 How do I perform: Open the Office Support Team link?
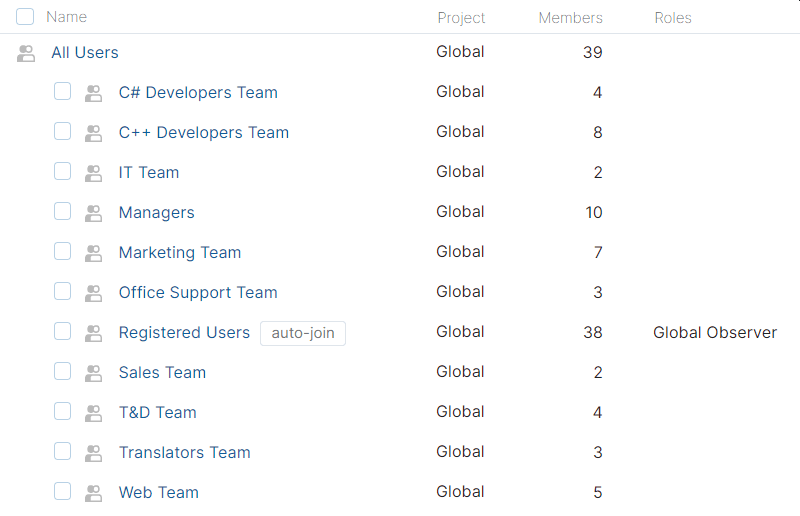point(198,292)
